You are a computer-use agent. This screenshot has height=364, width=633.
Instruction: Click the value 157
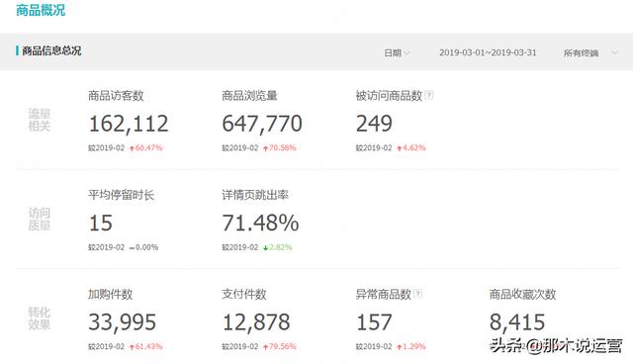374,322
